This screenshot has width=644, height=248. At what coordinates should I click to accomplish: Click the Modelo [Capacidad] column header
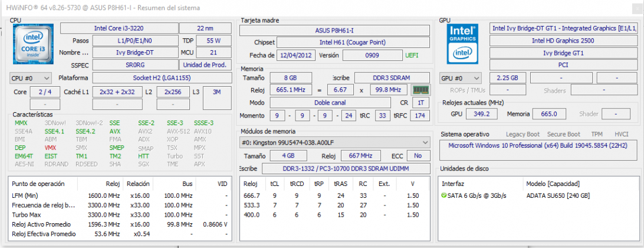[x=553, y=184]
